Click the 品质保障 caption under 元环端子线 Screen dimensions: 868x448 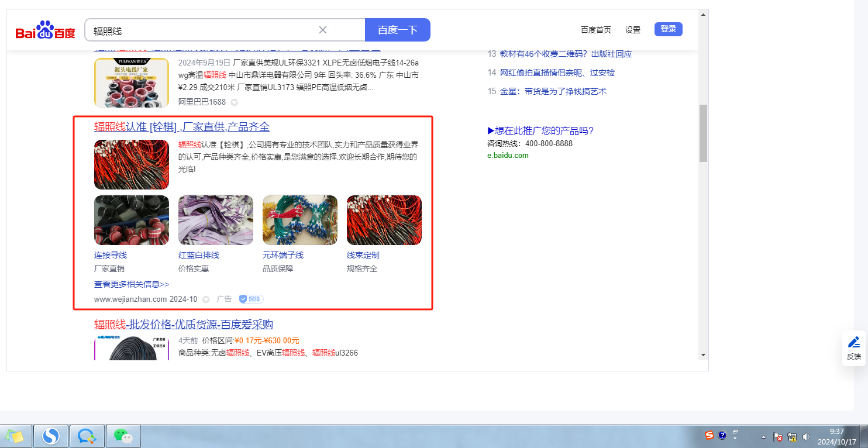(x=278, y=269)
